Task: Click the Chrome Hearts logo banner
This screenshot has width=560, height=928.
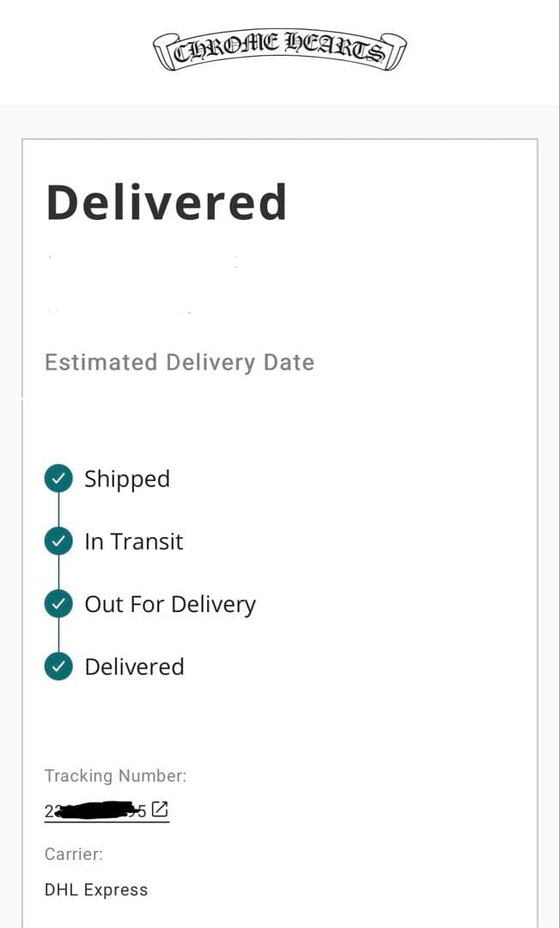Action: click(279, 52)
